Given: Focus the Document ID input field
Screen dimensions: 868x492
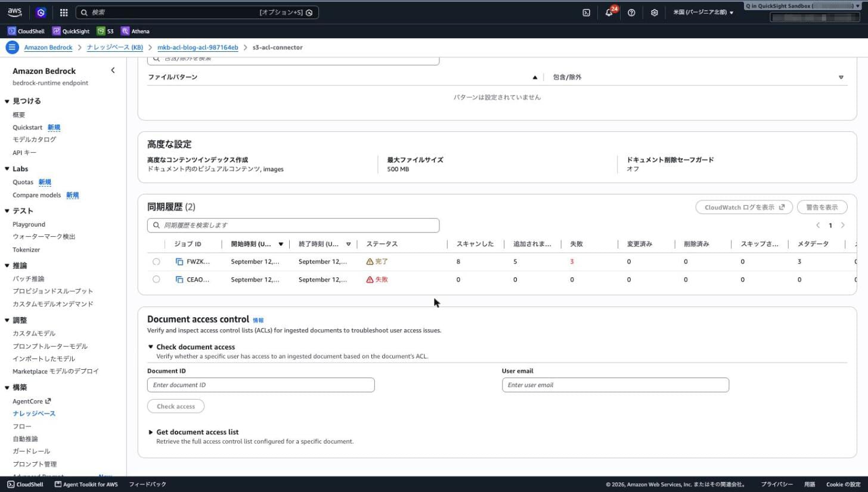Looking at the screenshot, I should [x=261, y=385].
